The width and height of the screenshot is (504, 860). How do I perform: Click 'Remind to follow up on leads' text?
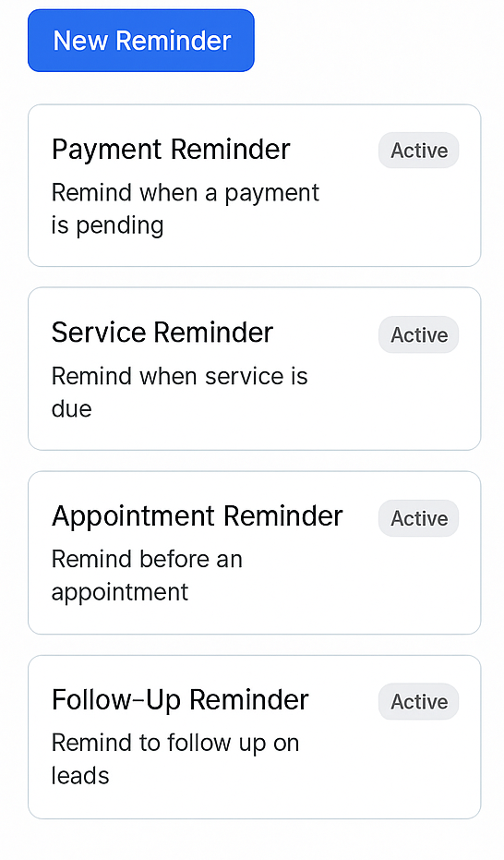(175, 759)
